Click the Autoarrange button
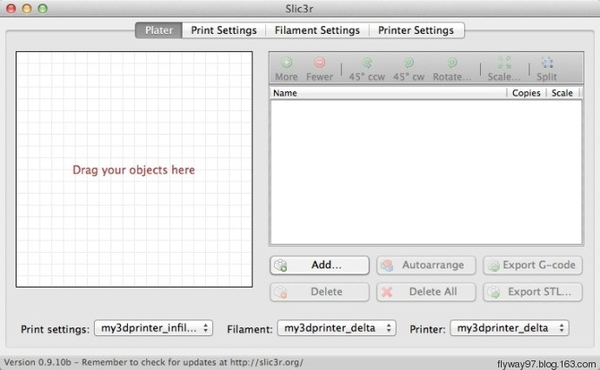 (426, 265)
